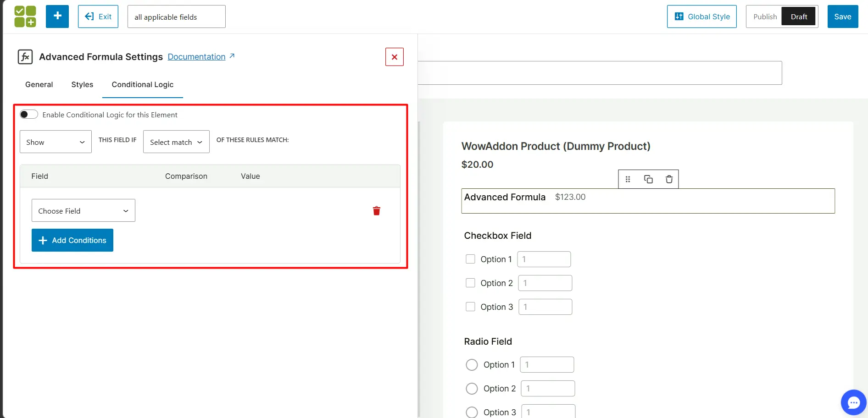868x418 pixels.
Task: Click the blue plus add-field icon
Action: click(x=57, y=16)
